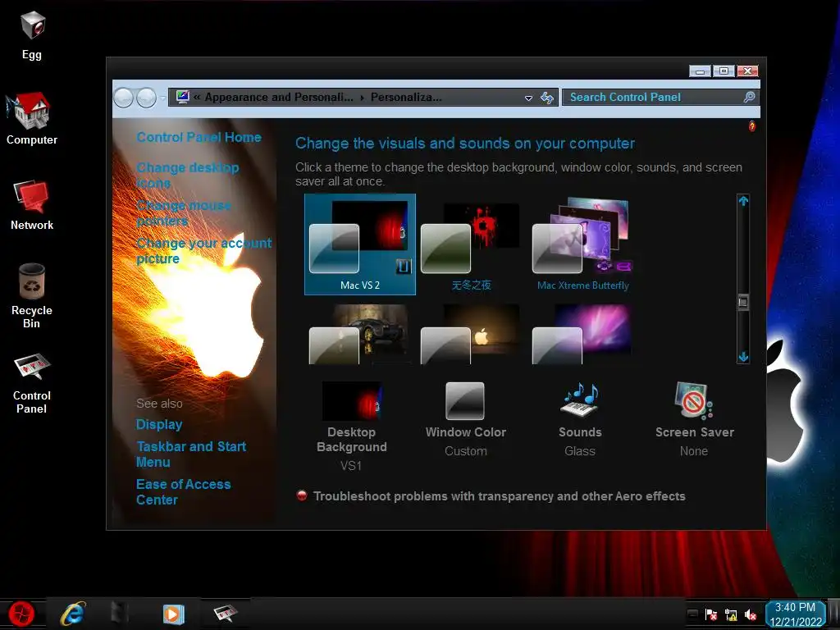Open the clock showing 3:40 PM

796,614
